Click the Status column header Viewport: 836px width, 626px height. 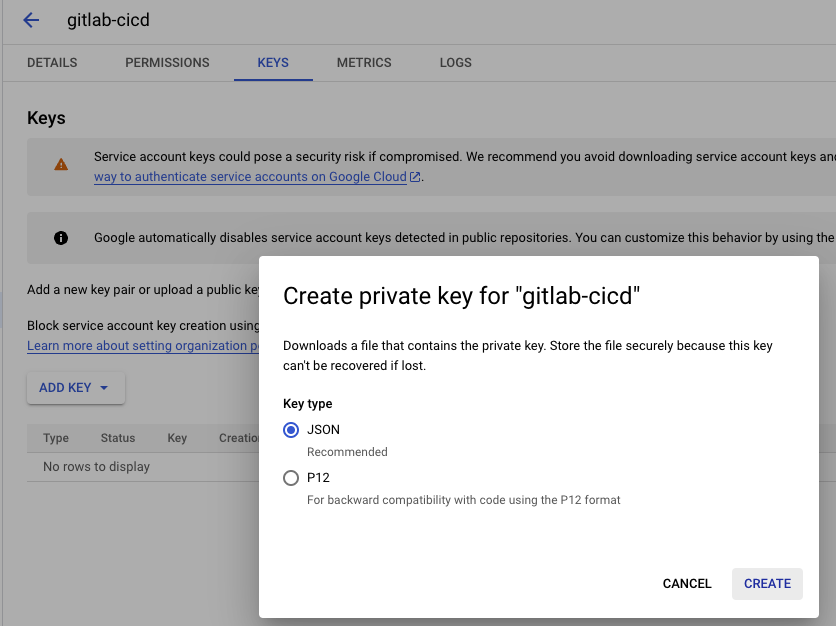tap(118, 438)
